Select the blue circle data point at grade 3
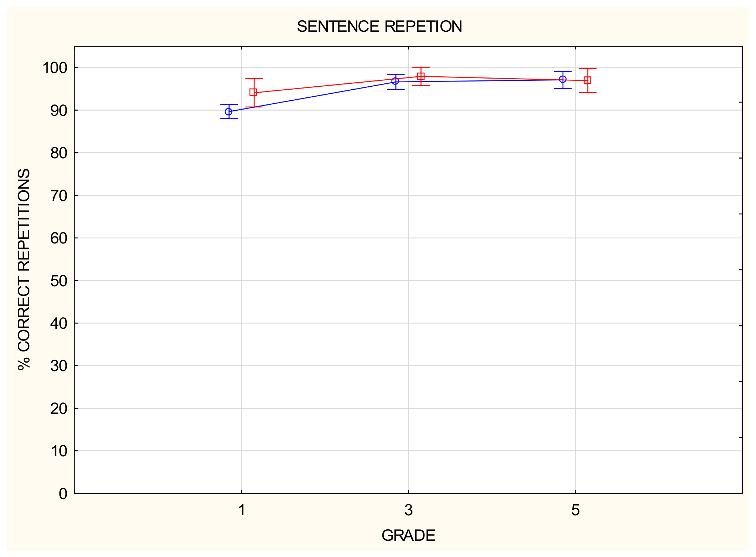This screenshot has height=557, width=756. pos(395,81)
